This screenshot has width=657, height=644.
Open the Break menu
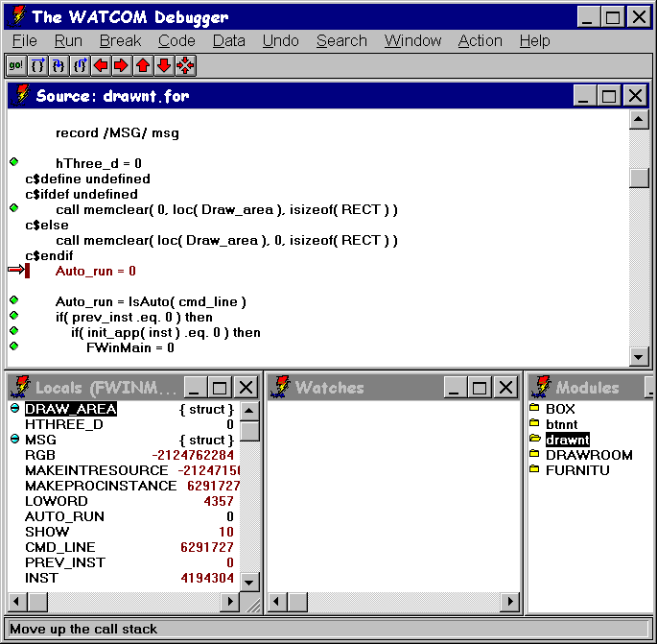120,40
